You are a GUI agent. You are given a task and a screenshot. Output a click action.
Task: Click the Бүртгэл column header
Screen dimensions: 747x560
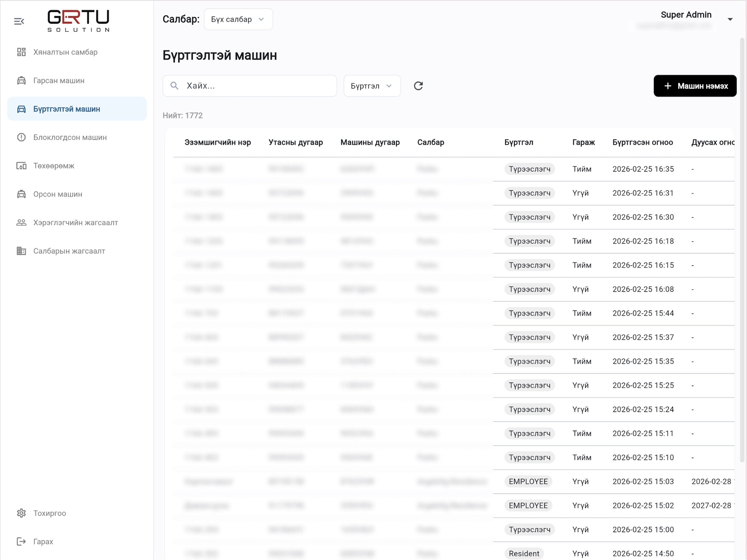(x=519, y=142)
